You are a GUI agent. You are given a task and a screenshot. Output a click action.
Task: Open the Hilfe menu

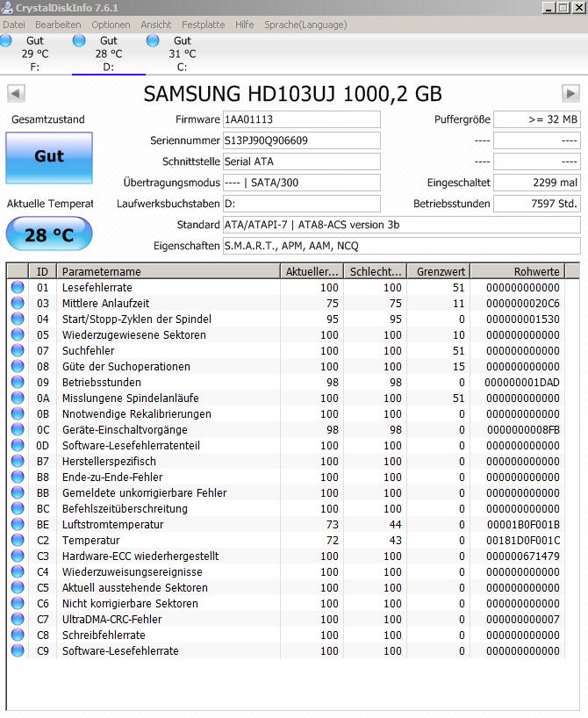coord(245,25)
